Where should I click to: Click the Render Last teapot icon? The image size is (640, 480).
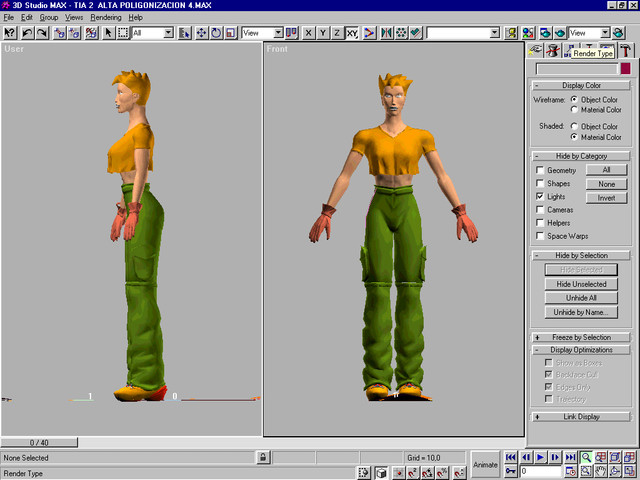click(618, 33)
